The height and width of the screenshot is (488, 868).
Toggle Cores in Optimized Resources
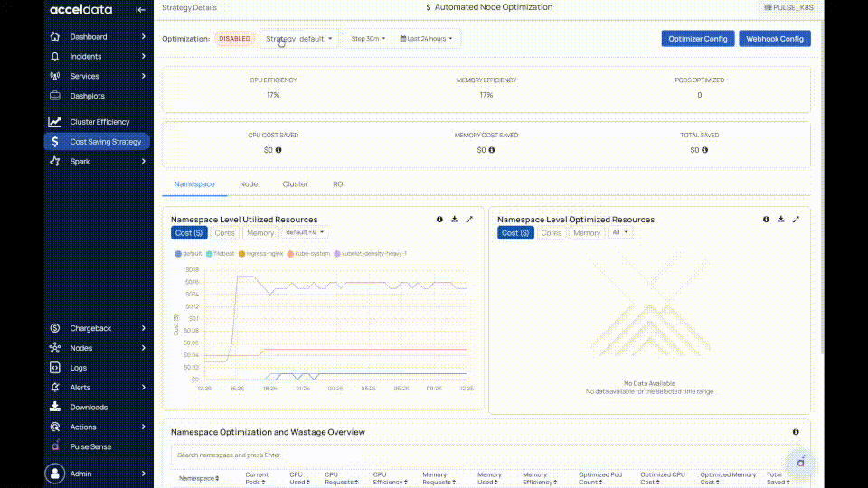[552, 233]
